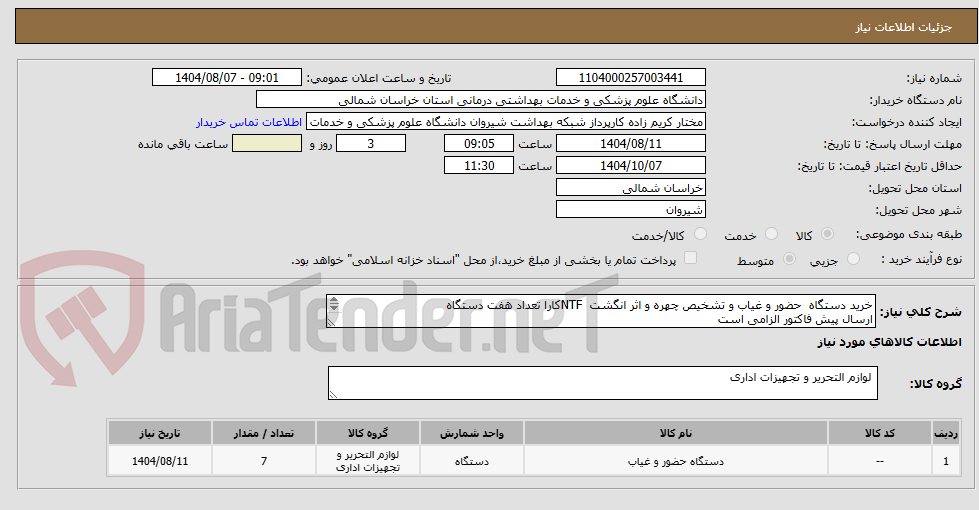Click the remaining days field showing 3
The width and height of the screenshot is (979, 510).
pos(371,144)
